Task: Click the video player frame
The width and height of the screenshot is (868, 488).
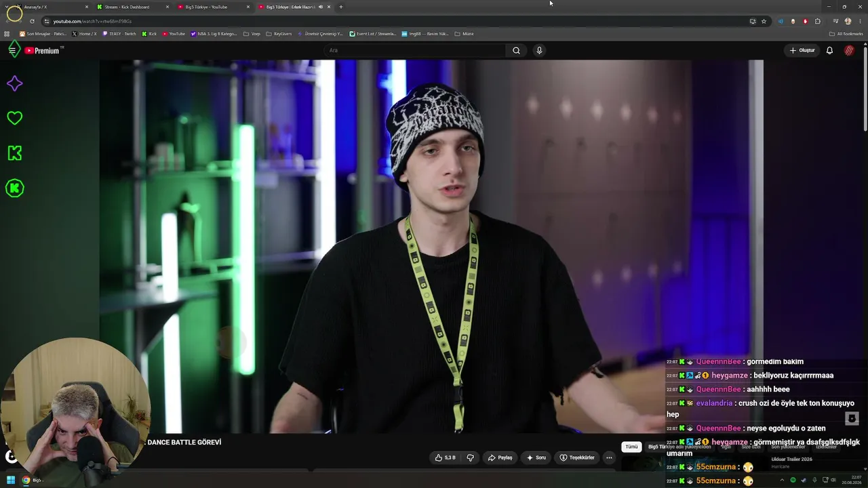Action: click(431, 247)
